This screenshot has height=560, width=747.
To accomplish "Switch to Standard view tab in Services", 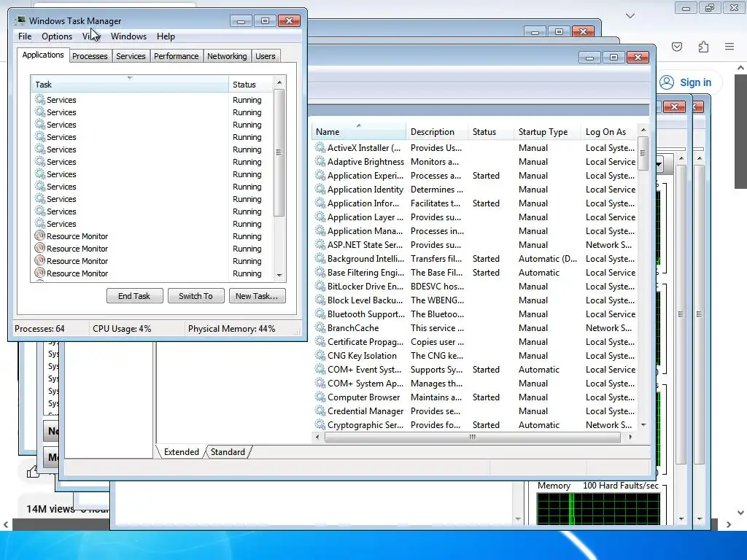I will click(x=228, y=452).
